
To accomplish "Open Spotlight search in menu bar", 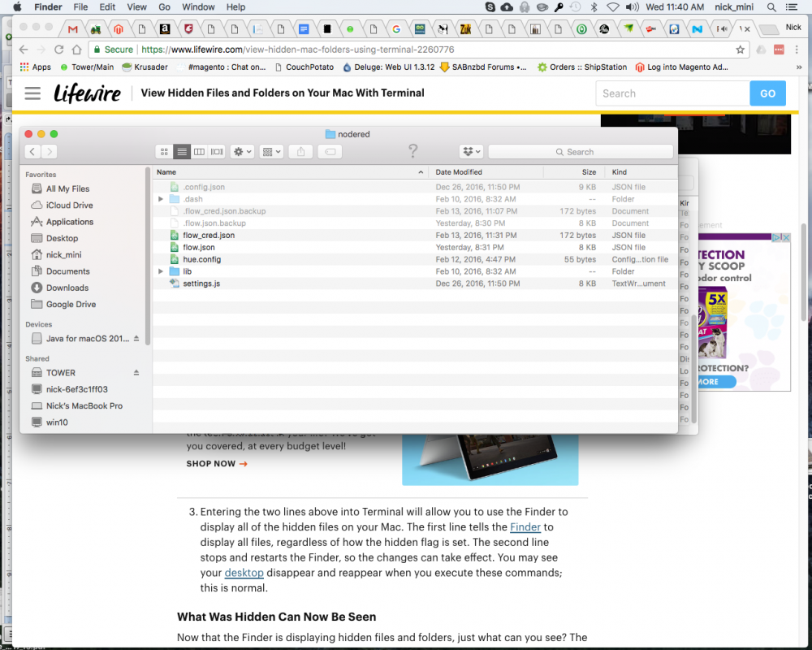I will click(771, 7).
